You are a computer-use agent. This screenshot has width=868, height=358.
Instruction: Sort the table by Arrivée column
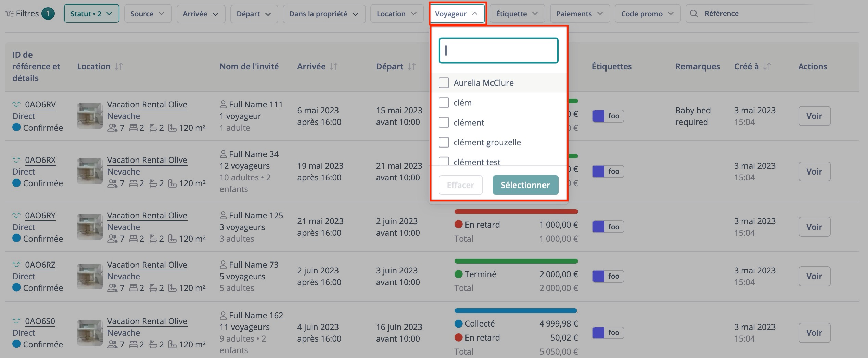(334, 66)
